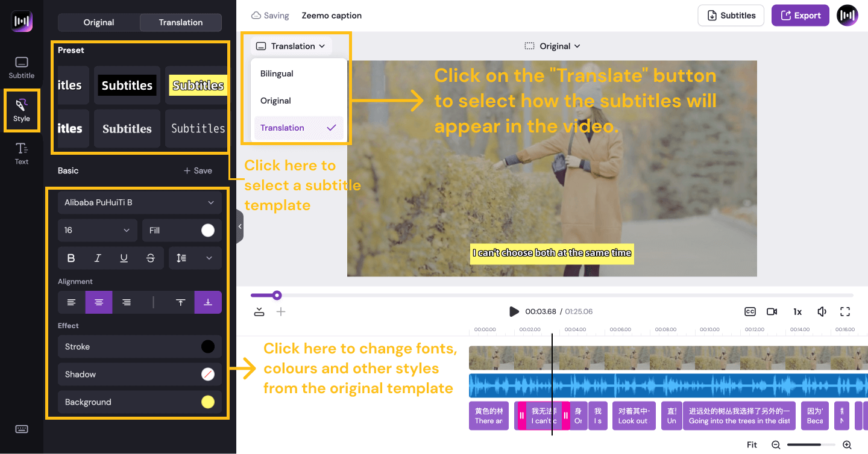868x454 pixels.
Task: Enable center text alignment
Action: tap(99, 302)
